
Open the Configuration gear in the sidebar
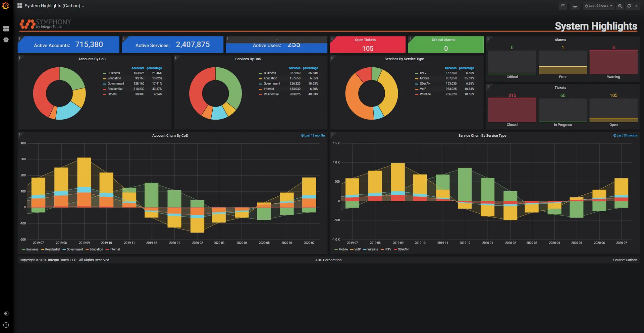pos(6,40)
